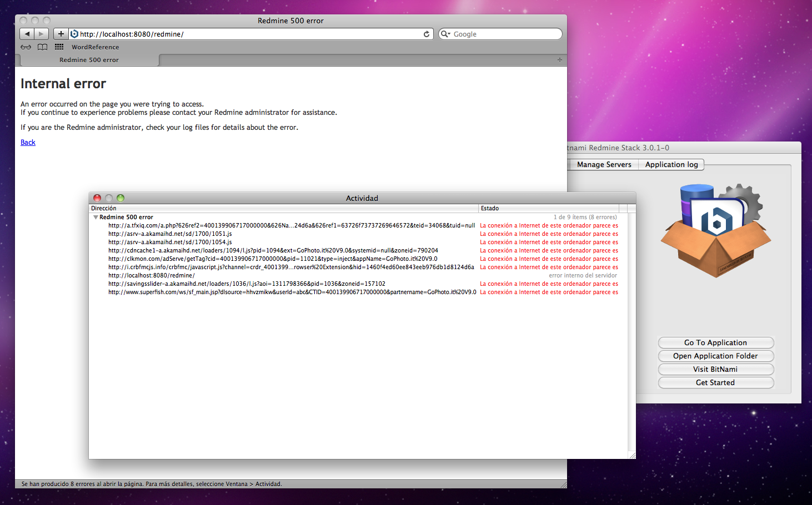812x505 pixels.
Task: Click Go To Application button
Action: 715,342
